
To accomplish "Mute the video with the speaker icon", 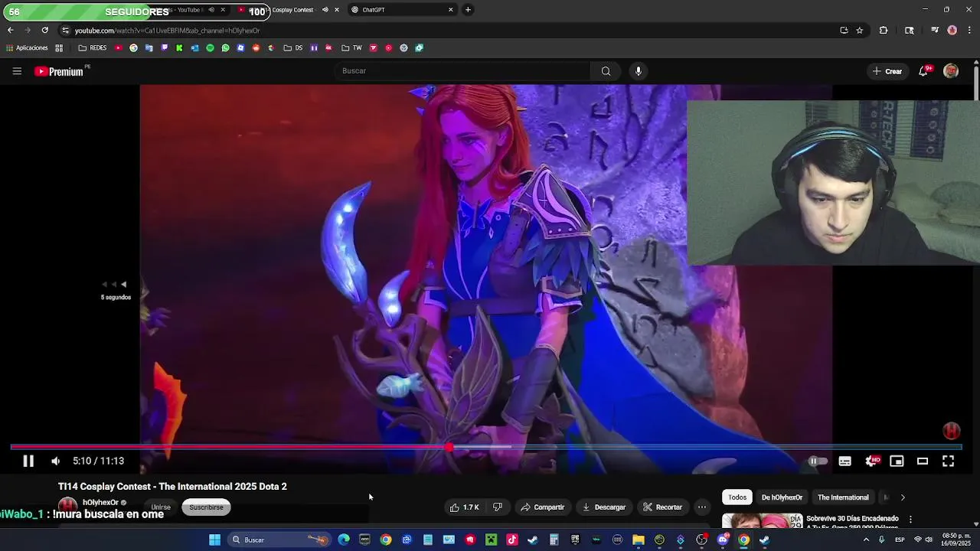I will point(55,461).
